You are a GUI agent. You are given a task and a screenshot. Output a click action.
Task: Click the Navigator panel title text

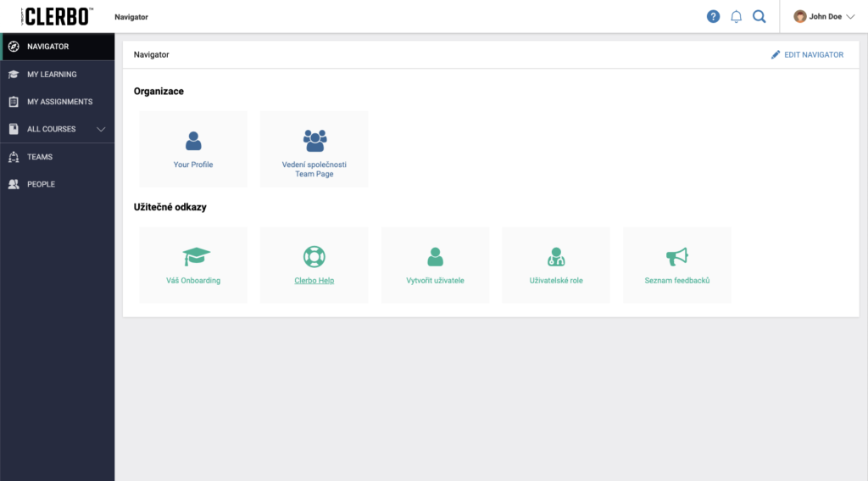(x=151, y=55)
